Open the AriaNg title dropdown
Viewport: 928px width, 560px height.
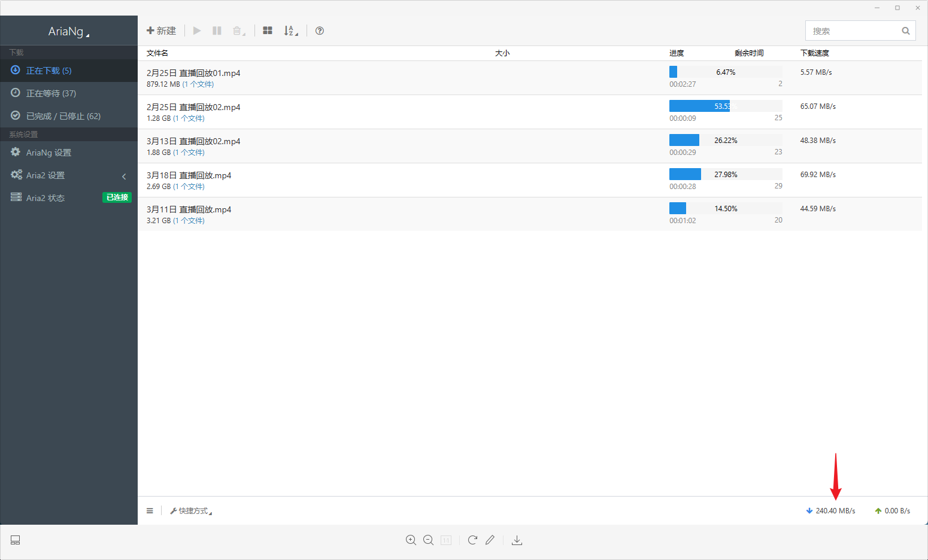(68, 31)
